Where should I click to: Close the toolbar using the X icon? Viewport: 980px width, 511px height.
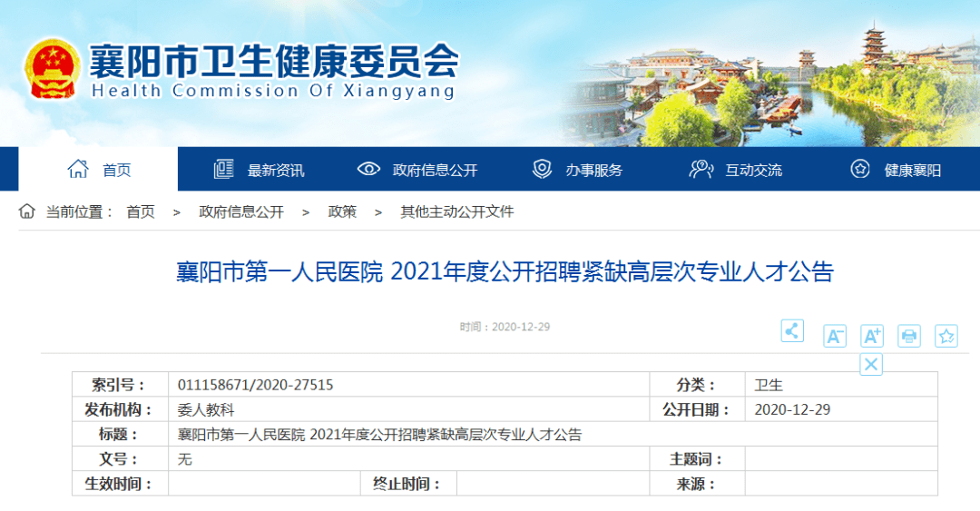[871, 365]
